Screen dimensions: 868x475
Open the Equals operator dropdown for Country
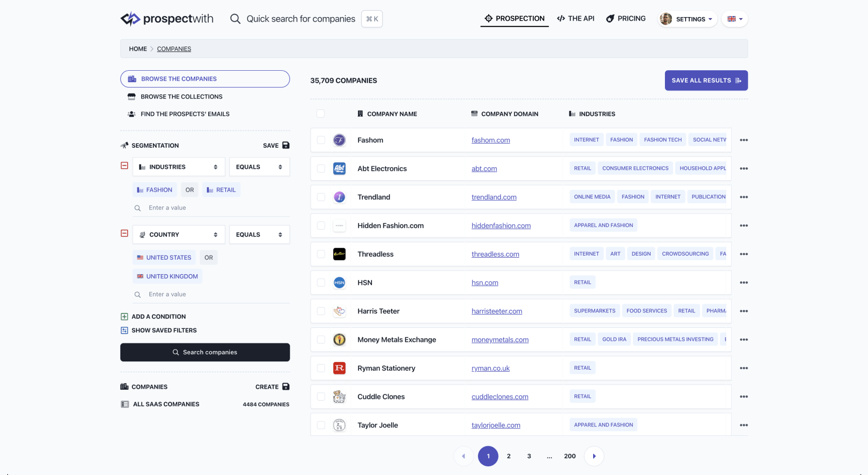coord(259,234)
